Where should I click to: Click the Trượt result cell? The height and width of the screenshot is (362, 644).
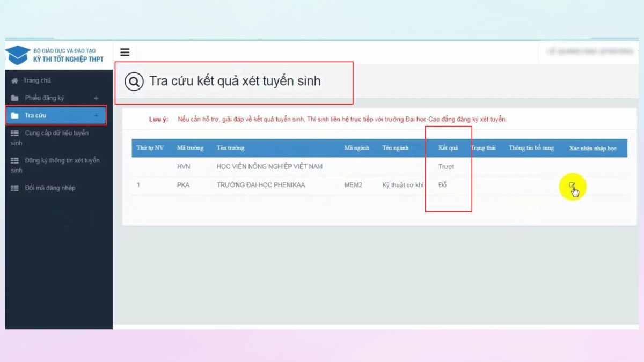click(x=446, y=167)
